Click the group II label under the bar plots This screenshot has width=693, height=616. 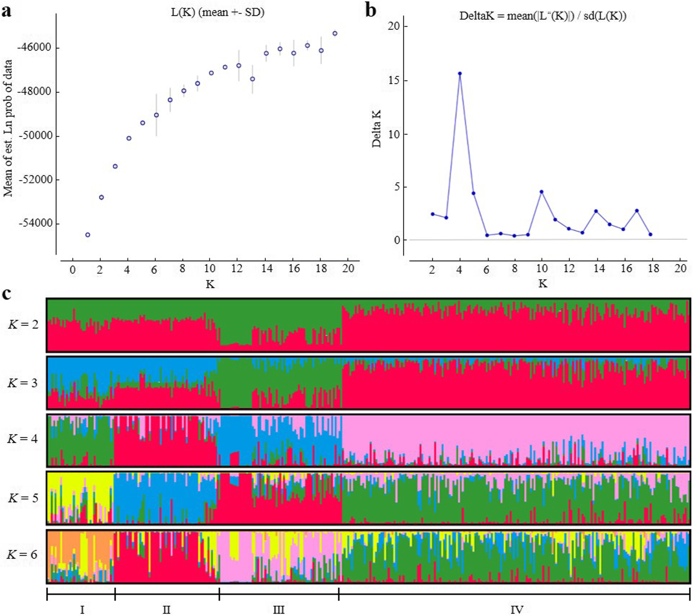click(x=166, y=610)
